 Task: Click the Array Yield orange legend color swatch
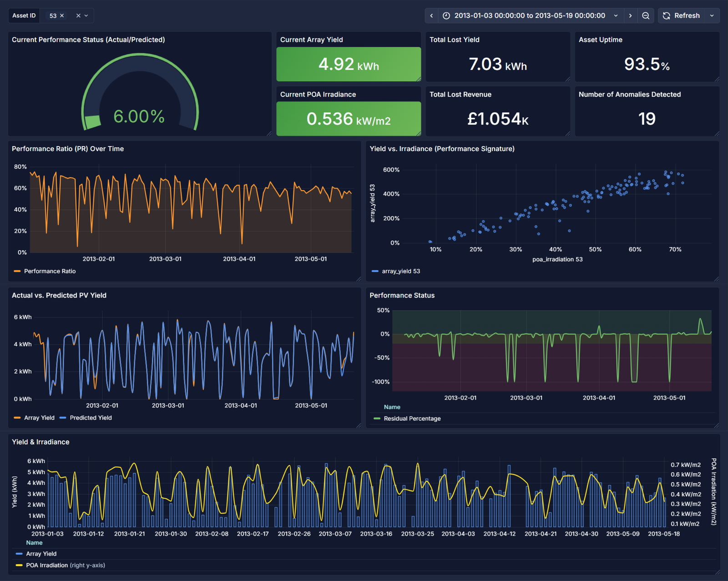[17, 418]
